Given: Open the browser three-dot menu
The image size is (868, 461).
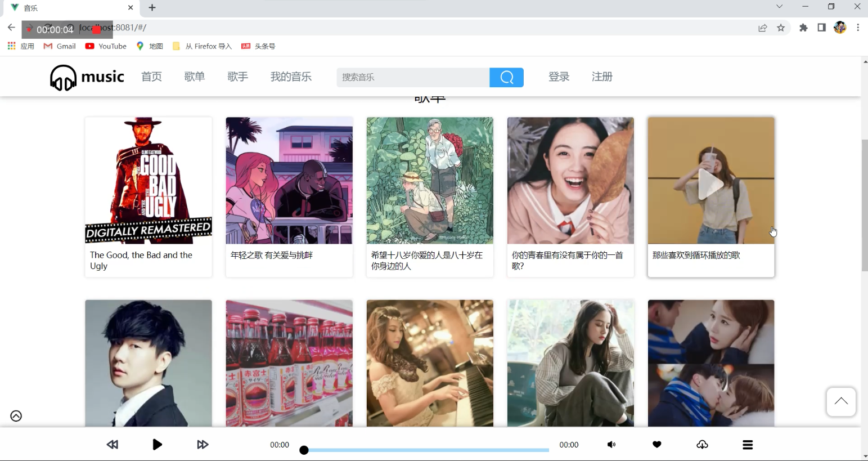Looking at the screenshot, I should coord(857,27).
